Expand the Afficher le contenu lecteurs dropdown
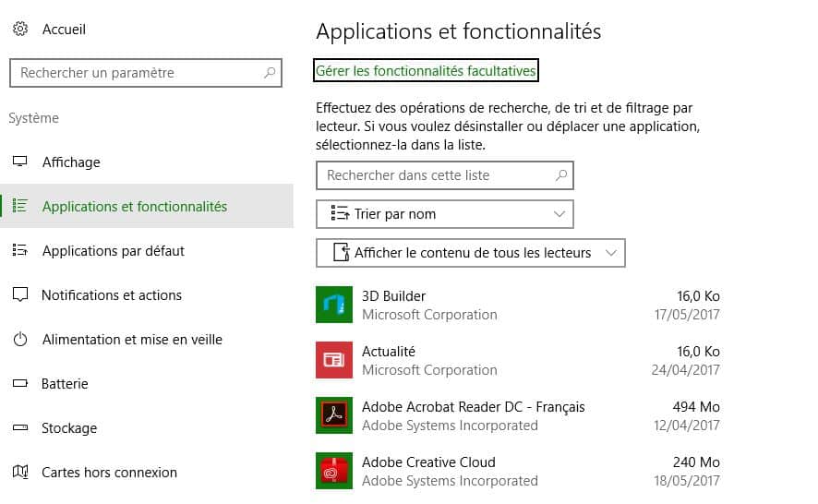Viewport: 818px width, 504px height. (470, 253)
